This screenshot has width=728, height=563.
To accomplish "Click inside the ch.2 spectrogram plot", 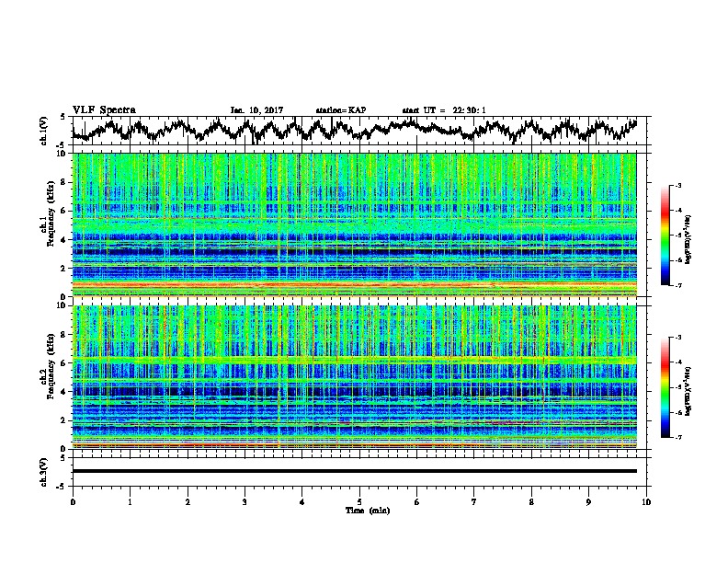I will pyautogui.click(x=354, y=377).
